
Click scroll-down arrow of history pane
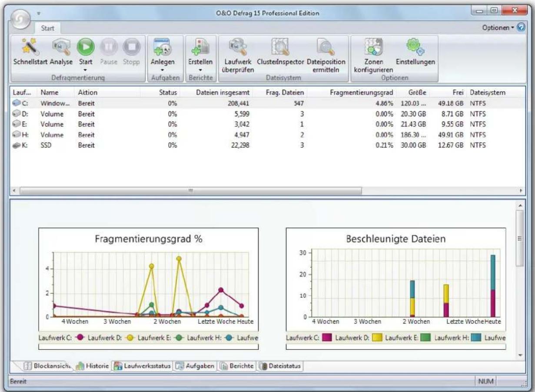click(520, 356)
